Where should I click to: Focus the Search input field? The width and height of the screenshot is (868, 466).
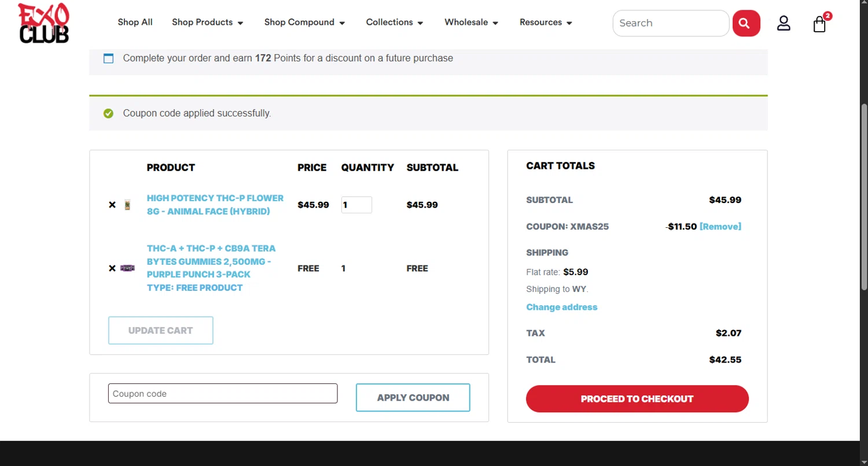[671, 23]
